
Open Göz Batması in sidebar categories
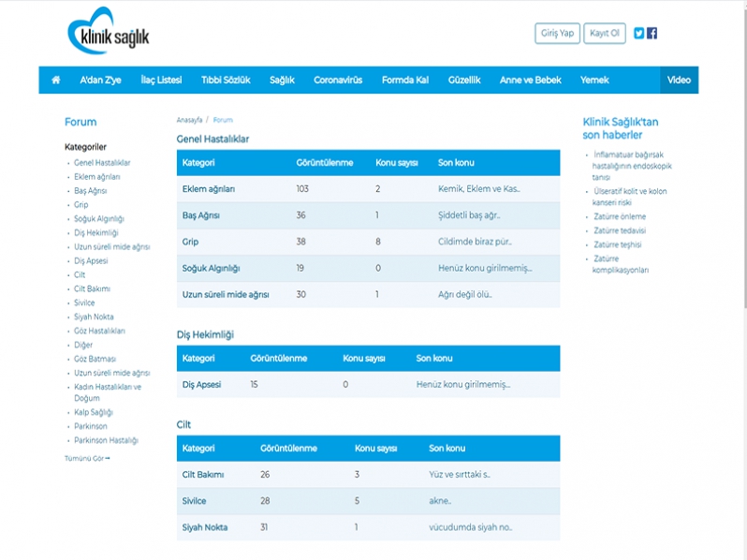point(95,359)
